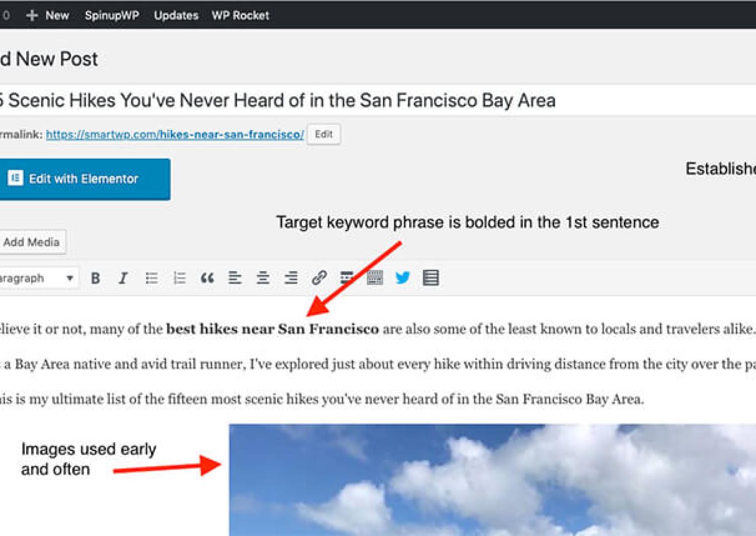Open the smartwp.com permalink URL
Image resolution: width=756 pixels, height=536 pixels.
175,135
